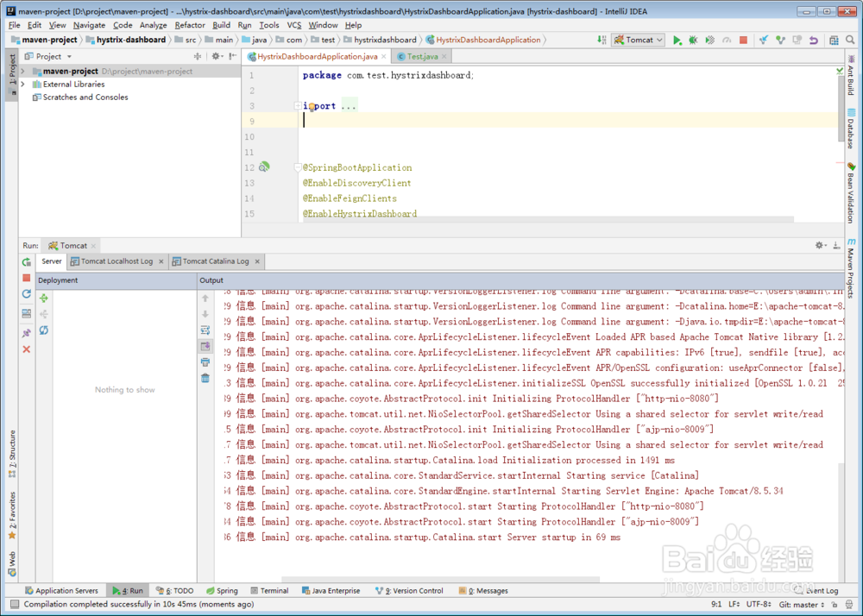The width and height of the screenshot is (863, 616).
Task: Change UTF-8 file encoding in status bar
Action: coord(759,605)
